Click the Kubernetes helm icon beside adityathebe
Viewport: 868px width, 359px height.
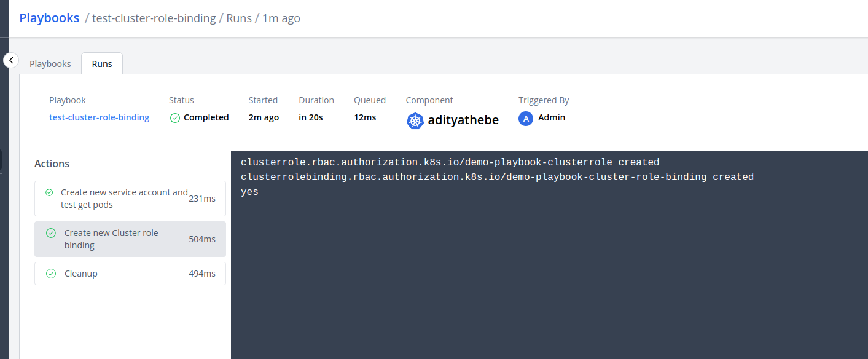point(415,121)
